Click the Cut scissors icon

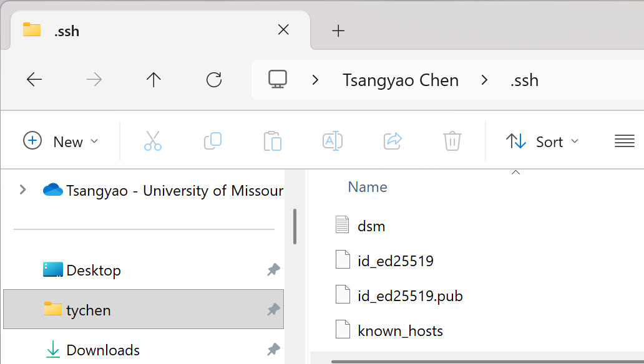(152, 141)
